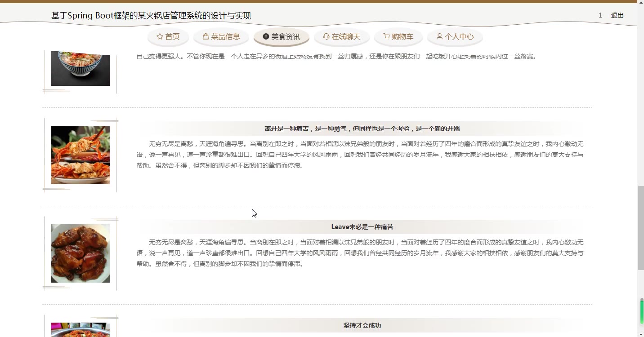Click the star icon beside 首页
This screenshot has height=337, width=644.
tap(160, 36)
